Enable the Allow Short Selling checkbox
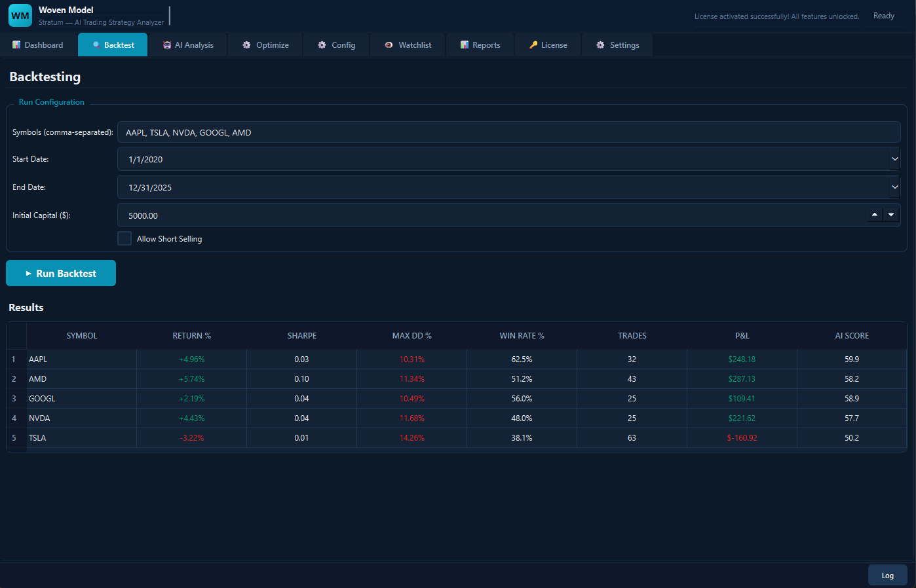Viewport: 916px width, 588px height. click(124, 238)
